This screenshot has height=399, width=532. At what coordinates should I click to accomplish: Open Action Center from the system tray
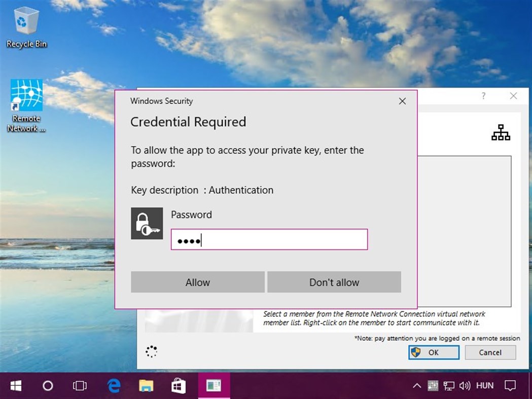coord(510,385)
